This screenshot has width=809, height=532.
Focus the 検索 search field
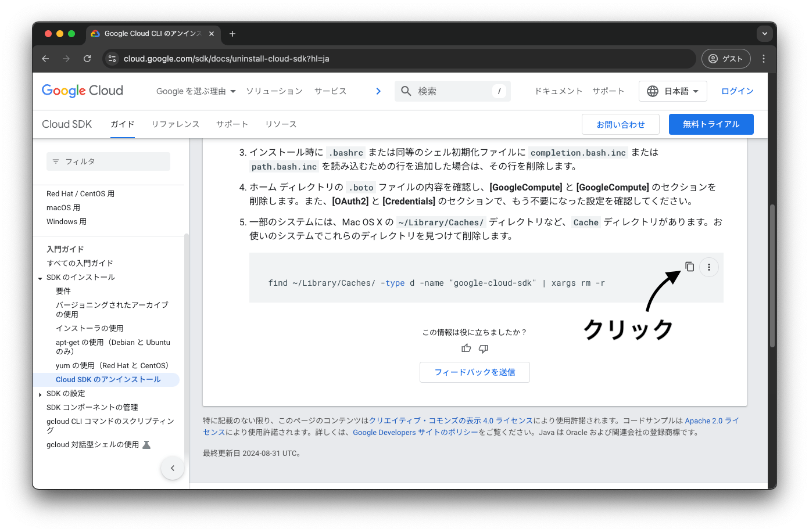pos(453,91)
